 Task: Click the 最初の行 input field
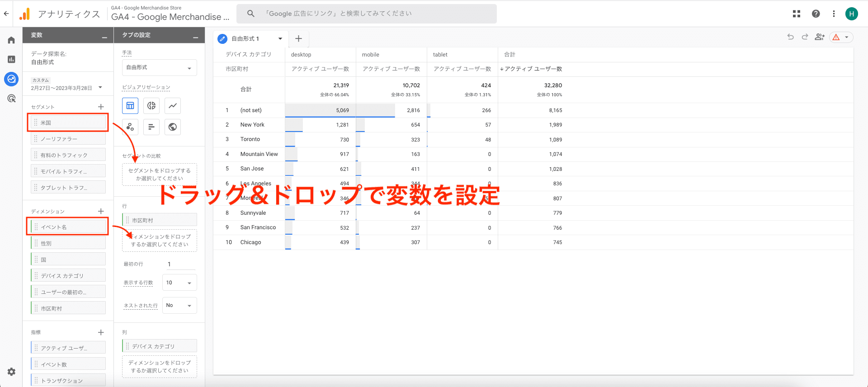(x=181, y=264)
